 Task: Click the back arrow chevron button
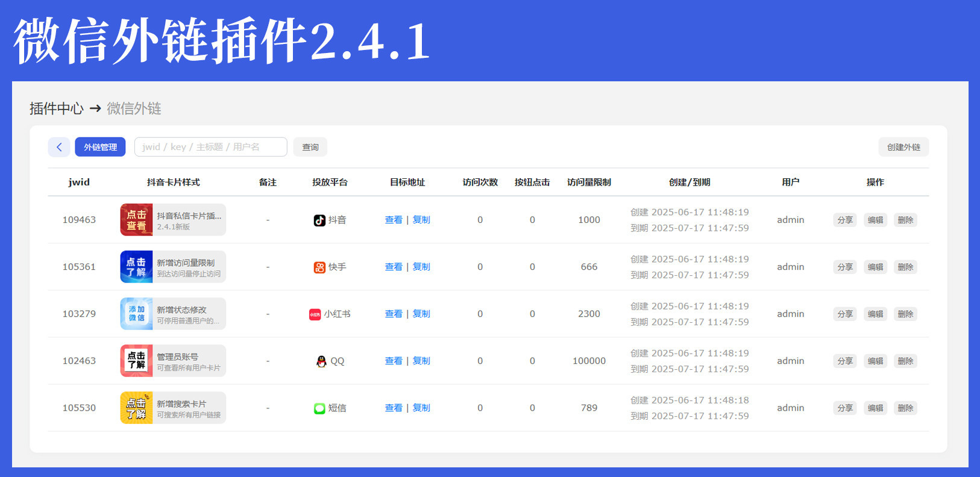59,147
